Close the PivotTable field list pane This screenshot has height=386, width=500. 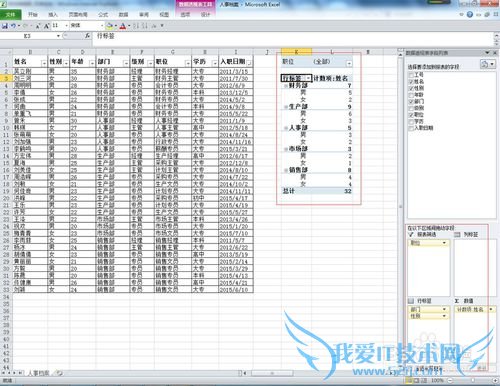495,53
